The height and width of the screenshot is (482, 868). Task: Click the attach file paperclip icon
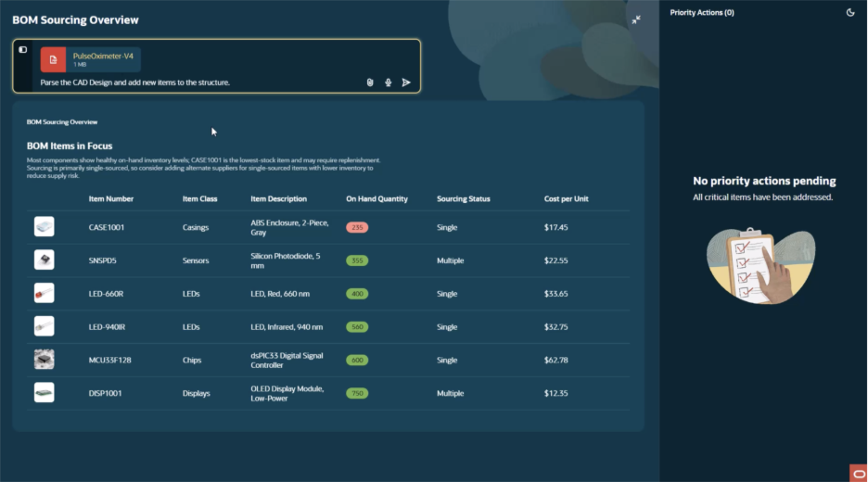pyautogui.click(x=370, y=82)
